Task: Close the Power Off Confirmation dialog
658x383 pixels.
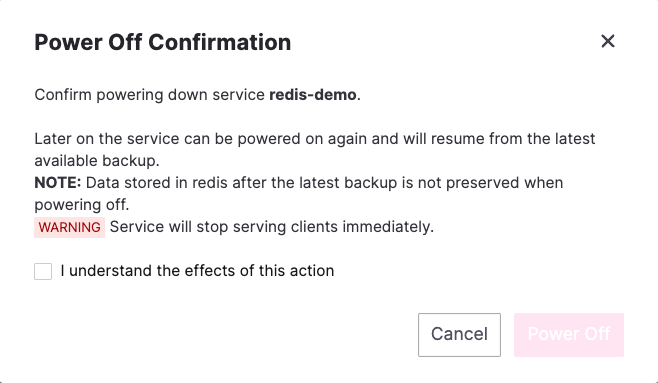Action: point(608,41)
